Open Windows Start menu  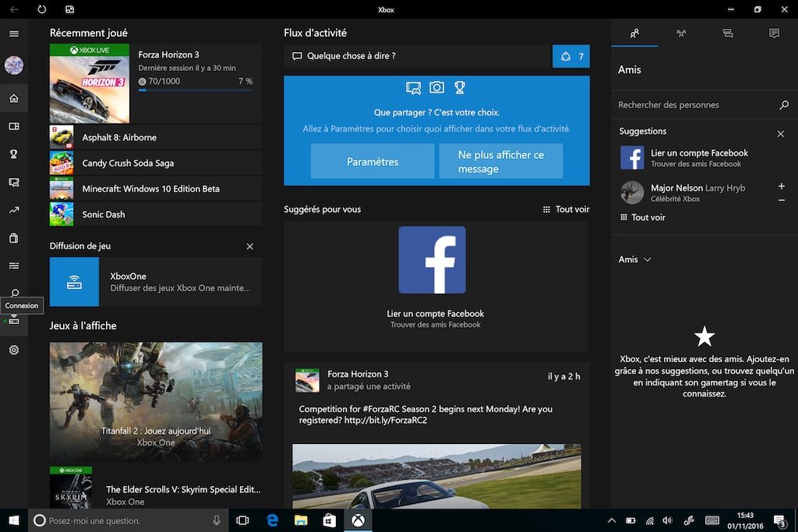point(14,520)
